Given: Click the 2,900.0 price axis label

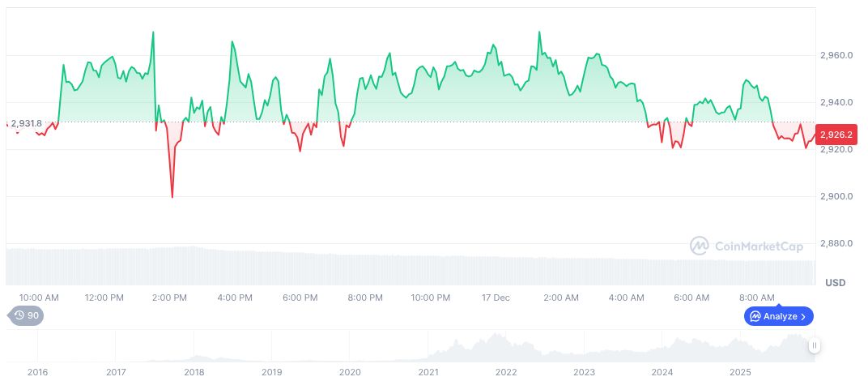Looking at the screenshot, I should [x=836, y=197].
